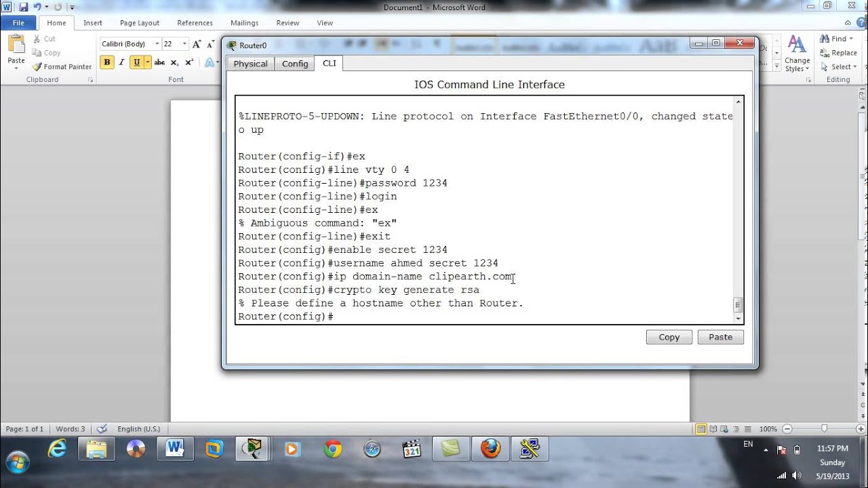Toggle Subscript formatting

coord(174,62)
